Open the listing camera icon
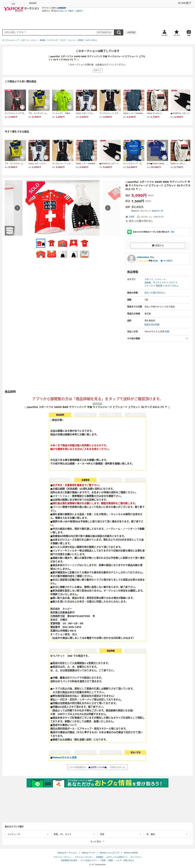195x868 pixels. (189, 33)
